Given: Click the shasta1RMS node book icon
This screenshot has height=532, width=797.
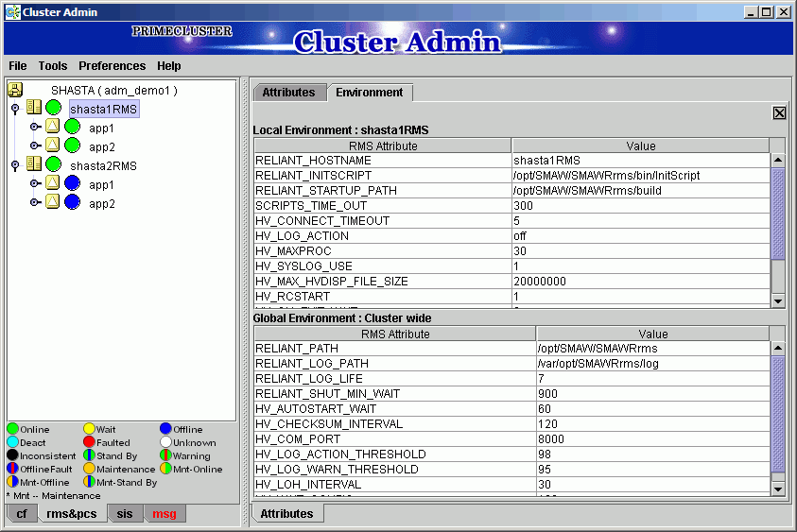Looking at the screenshot, I should pos(34,107).
